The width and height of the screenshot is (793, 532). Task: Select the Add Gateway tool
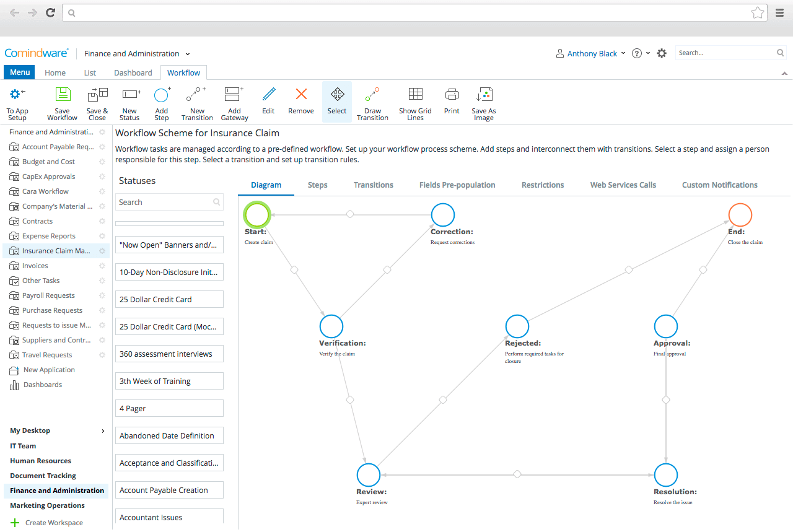coord(234,102)
